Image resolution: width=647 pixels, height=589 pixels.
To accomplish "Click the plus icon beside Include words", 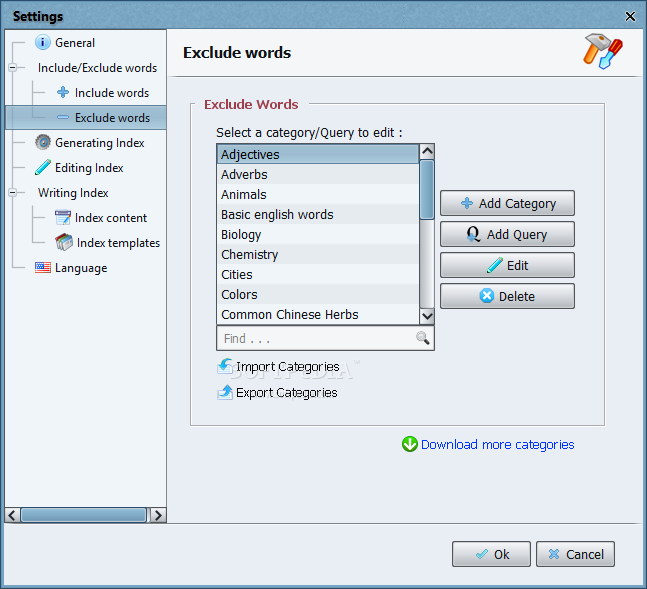I will [63, 92].
